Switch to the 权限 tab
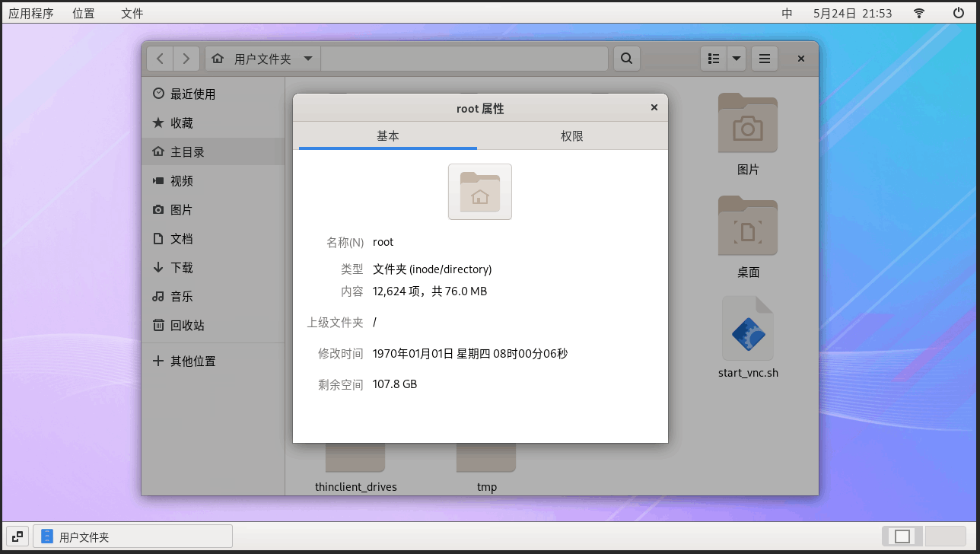The width and height of the screenshot is (980, 554). (x=572, y=135)
